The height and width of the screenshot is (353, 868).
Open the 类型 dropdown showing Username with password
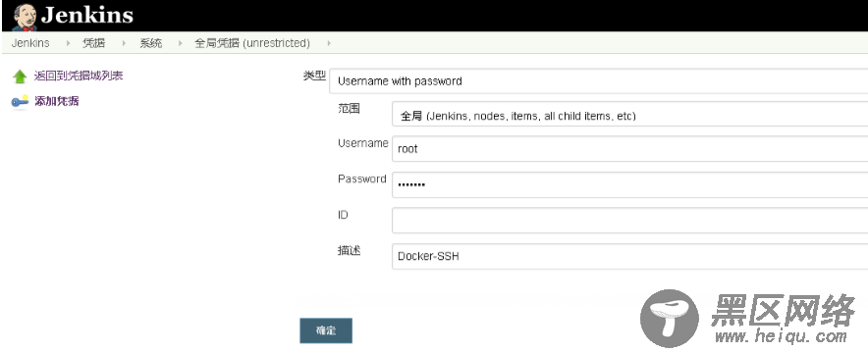pos(598,81)
